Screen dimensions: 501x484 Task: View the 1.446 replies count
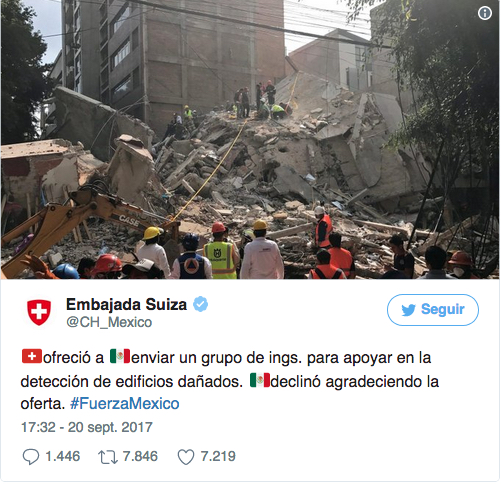pos(63,456)
